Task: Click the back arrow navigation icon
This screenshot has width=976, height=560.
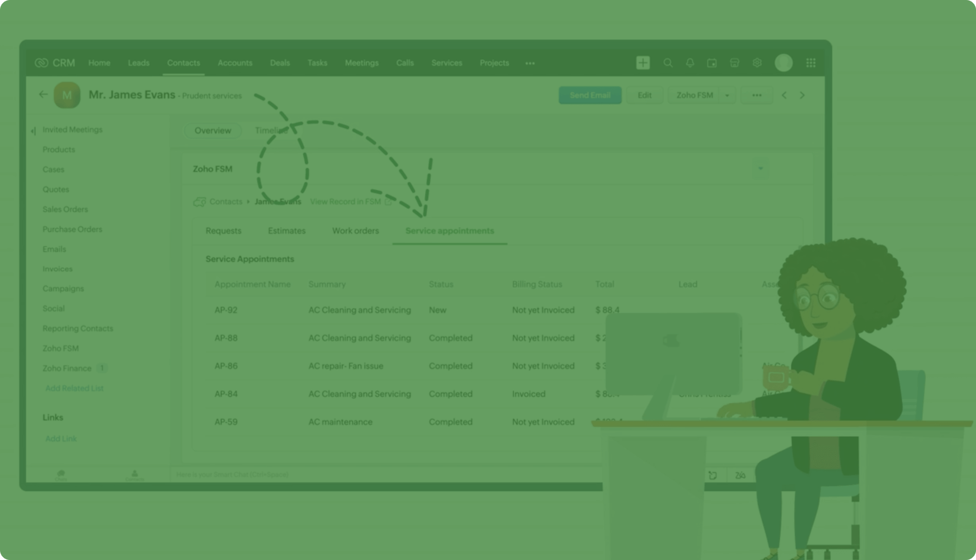Action: pyautogui.click(x=43, y=95)
